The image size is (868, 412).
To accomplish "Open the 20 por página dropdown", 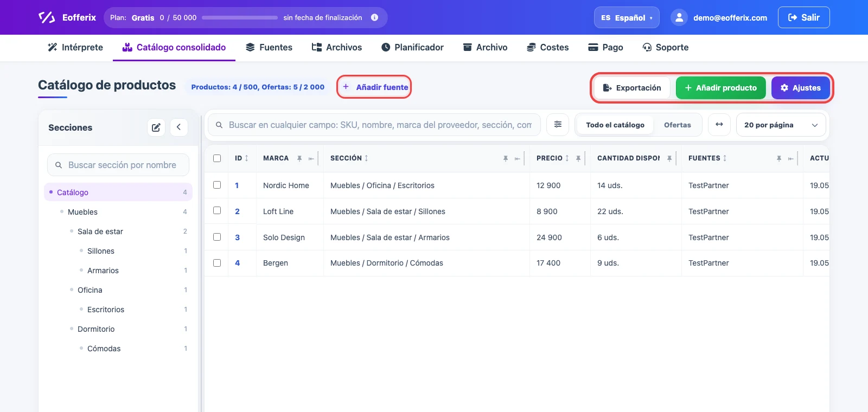I will pyautogui.click(x=781, y=125).
